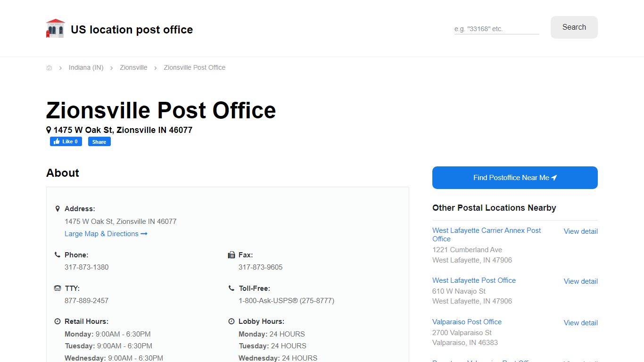Click the post office building logo icon

pos(55,28)
